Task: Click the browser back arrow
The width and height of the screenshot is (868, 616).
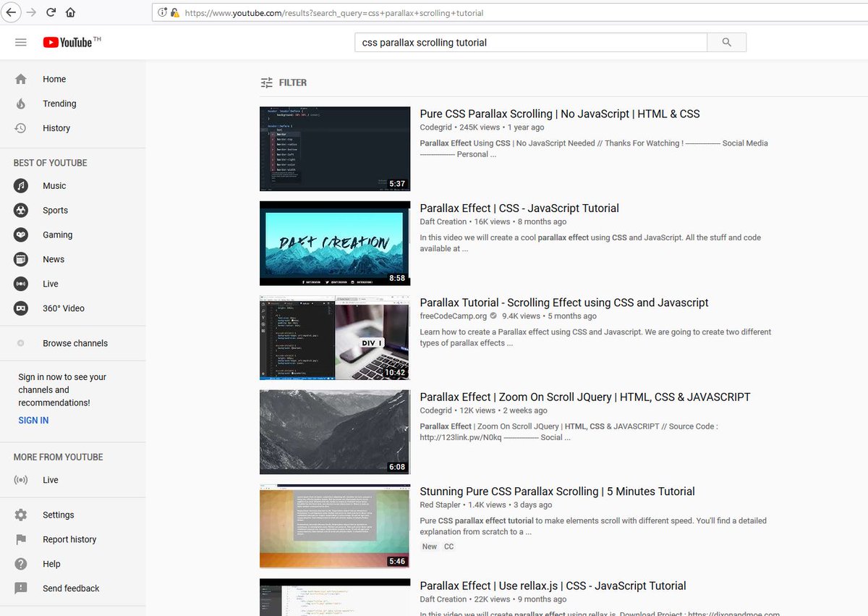Action: coord(12,12)
